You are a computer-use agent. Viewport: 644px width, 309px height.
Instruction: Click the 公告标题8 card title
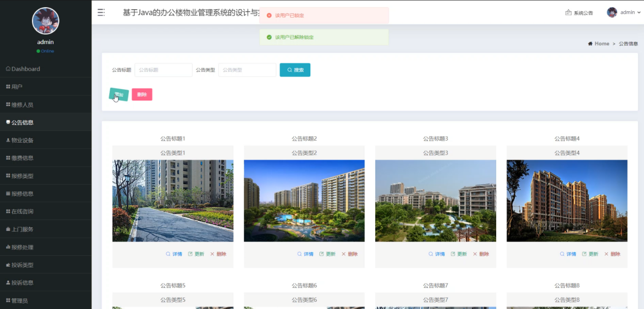567,286
